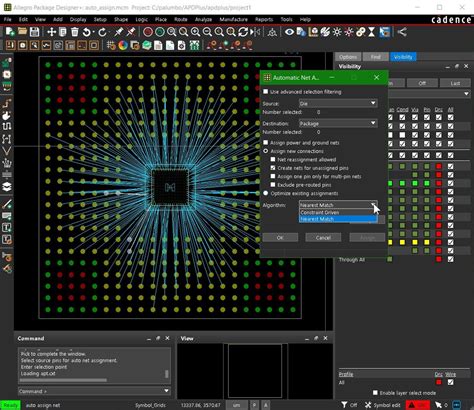The height and width of the screenshot is (410, 474).
Task: Click the hourglass icon in toolbar
Action: [371, 32]
